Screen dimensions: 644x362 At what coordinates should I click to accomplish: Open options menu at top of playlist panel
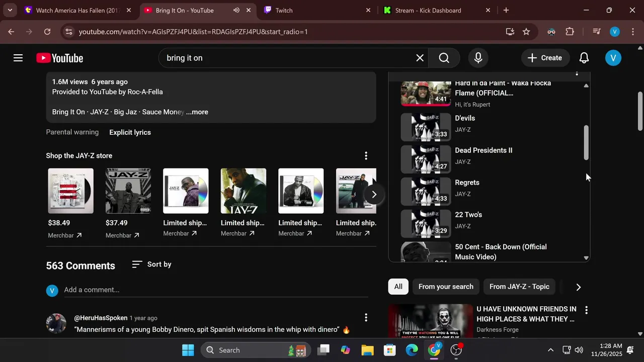(x=577, y=74)
